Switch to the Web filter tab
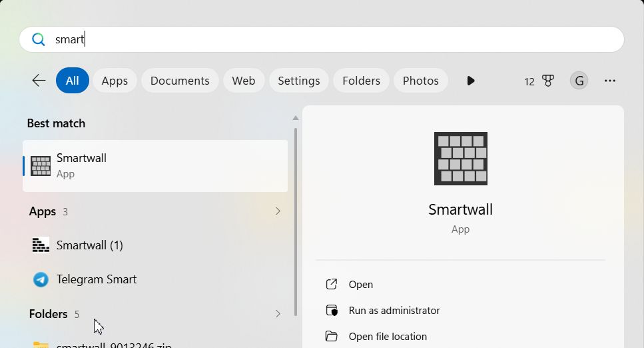The image size is (644, 348). click(244, 81)
